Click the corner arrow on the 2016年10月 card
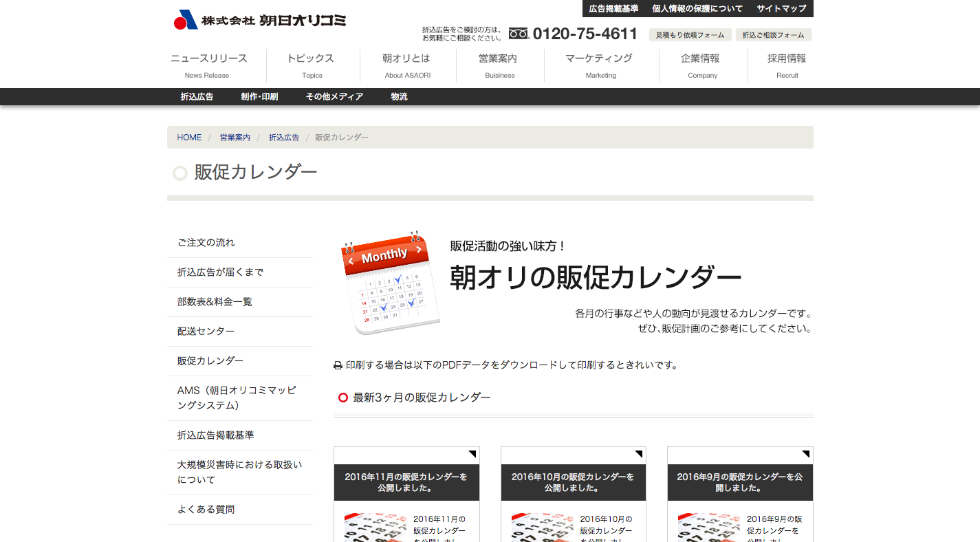Image resolution: width=980 pixels, height=542 pixels. pyautogui.click(x=640, y=454)
